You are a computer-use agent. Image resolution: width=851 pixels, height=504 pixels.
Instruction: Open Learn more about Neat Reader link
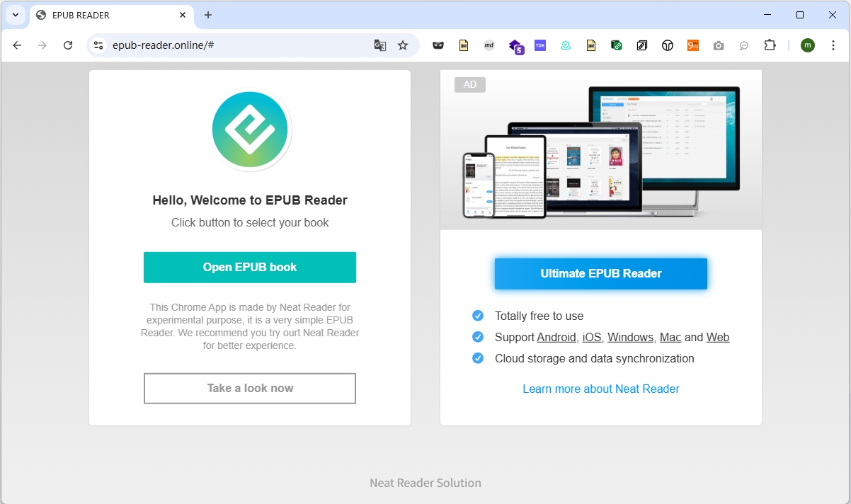[x=601, y=389]
